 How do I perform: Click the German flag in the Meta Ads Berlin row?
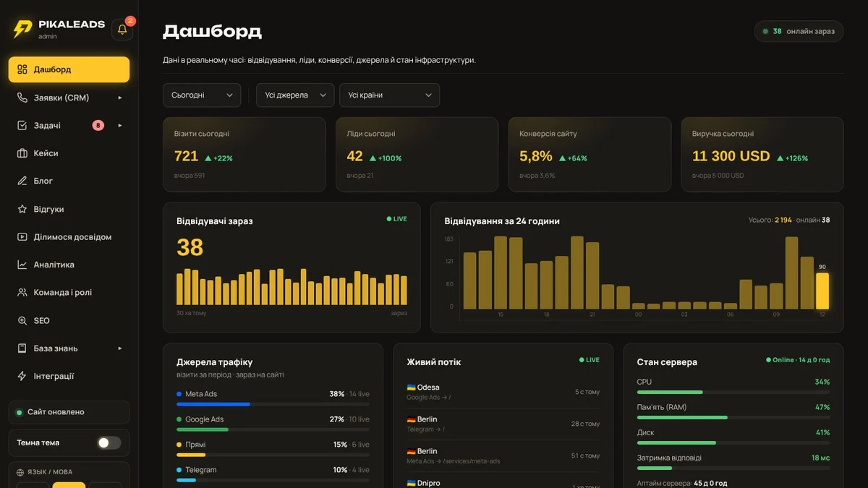[x=411, y=451]
